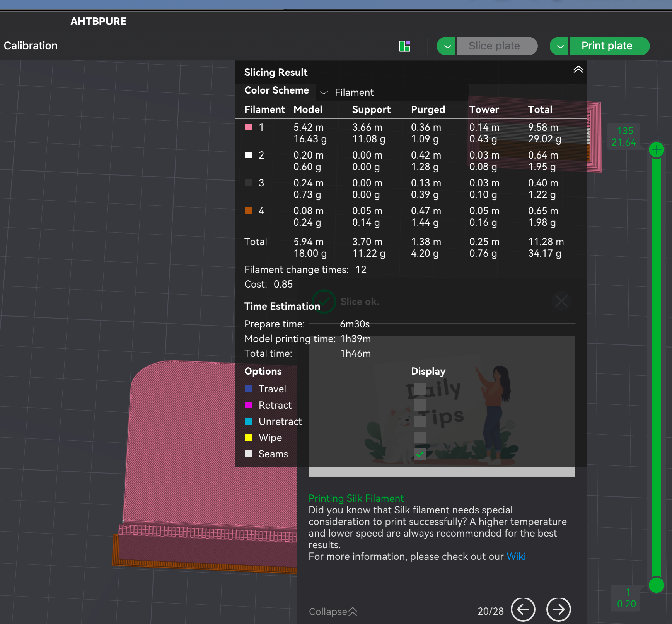Go to the previous daily tip arrow
The image size is (672, 624).
(523, 609)
